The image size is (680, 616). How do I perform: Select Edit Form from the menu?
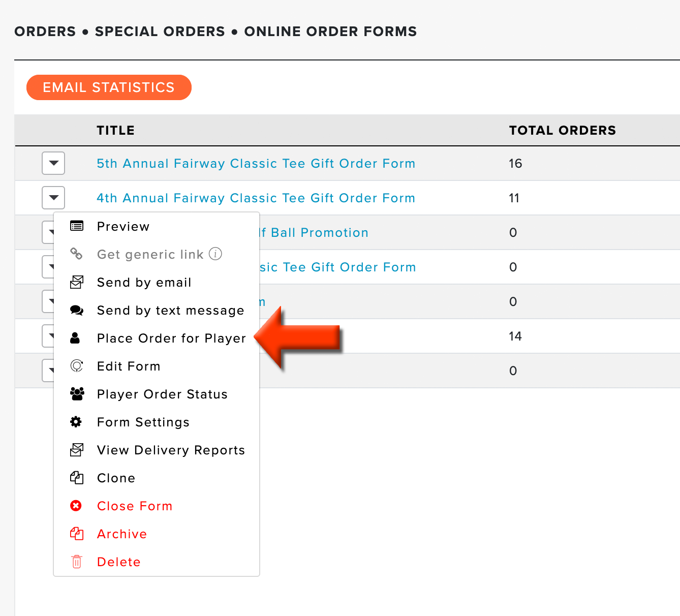(129, 366)
